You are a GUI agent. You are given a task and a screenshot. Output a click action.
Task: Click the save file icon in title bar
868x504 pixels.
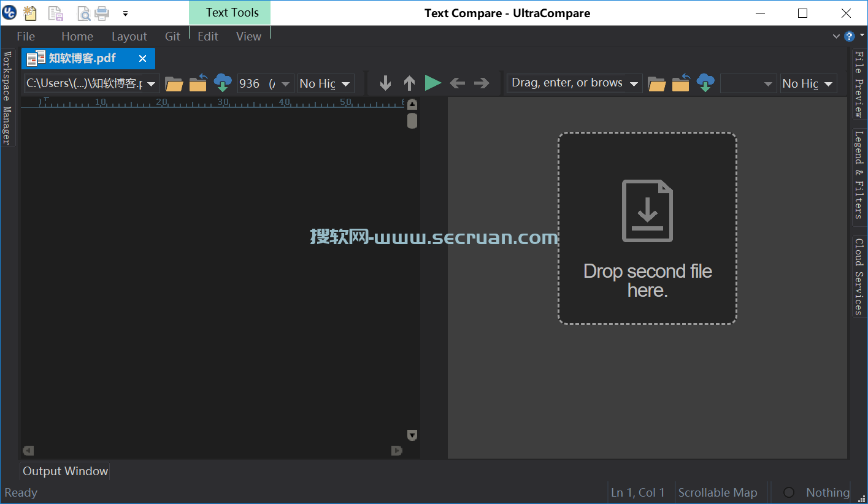coord(56,12)
